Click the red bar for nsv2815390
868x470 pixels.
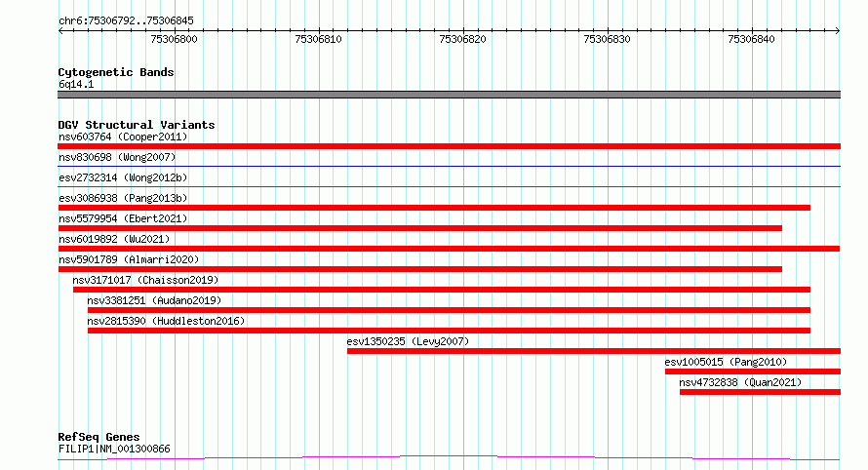coord(449,331)
